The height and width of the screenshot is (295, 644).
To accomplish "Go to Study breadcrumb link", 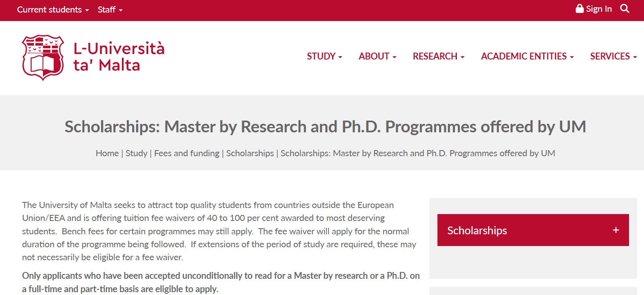I will point(136,153).
